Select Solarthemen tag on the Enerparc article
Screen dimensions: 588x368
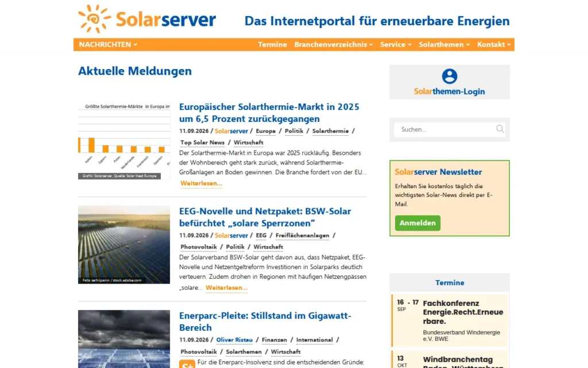click(x=243, y=352)
